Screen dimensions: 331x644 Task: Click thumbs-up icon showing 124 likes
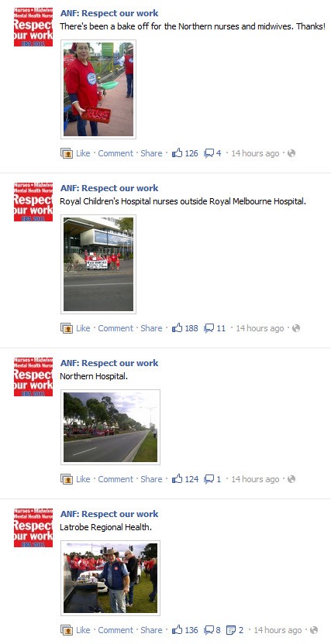tap(178, 479)
